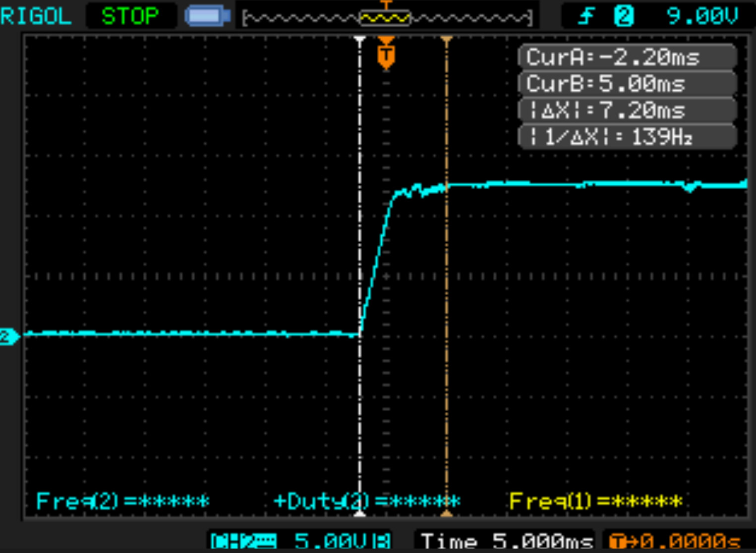This screenshot has width=756, height=553.
Task: Click the Time 5.000ms timebase setting
Action: click(x=507, y=541)
